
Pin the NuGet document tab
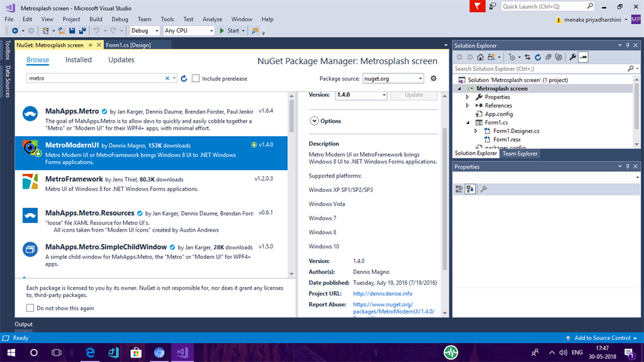[91, 45]
